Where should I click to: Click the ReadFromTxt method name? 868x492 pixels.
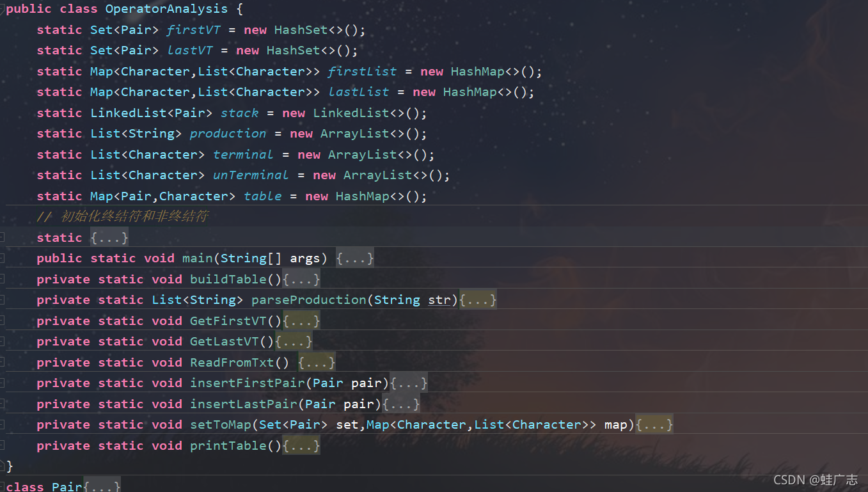(x=232, y=362)
